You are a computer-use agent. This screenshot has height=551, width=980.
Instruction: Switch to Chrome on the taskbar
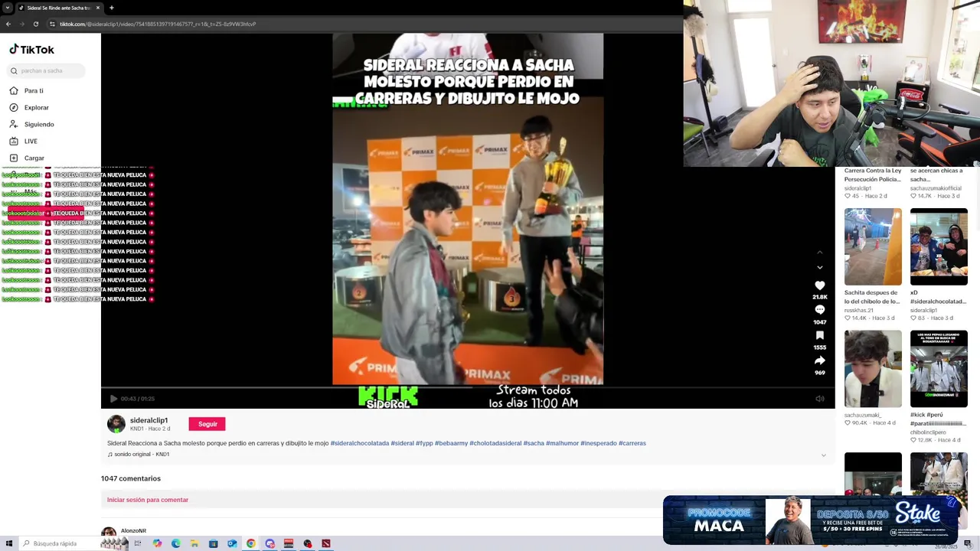pos(250,543)
